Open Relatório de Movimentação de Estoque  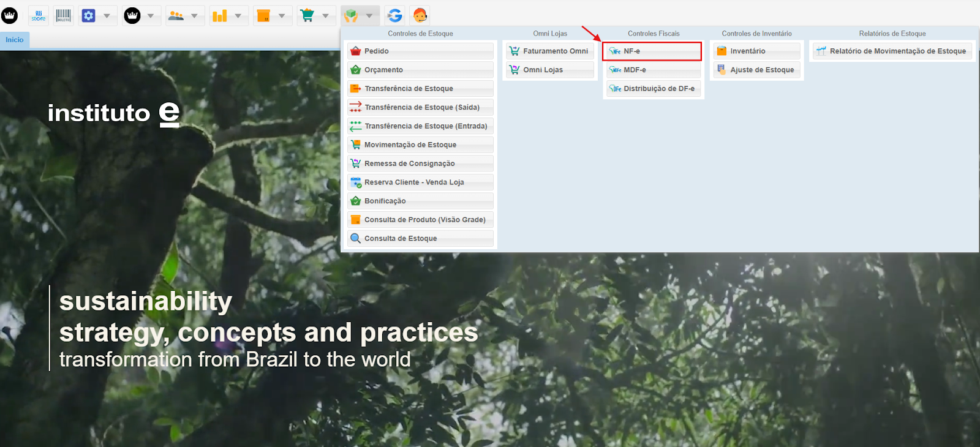[x=892, y=51]
